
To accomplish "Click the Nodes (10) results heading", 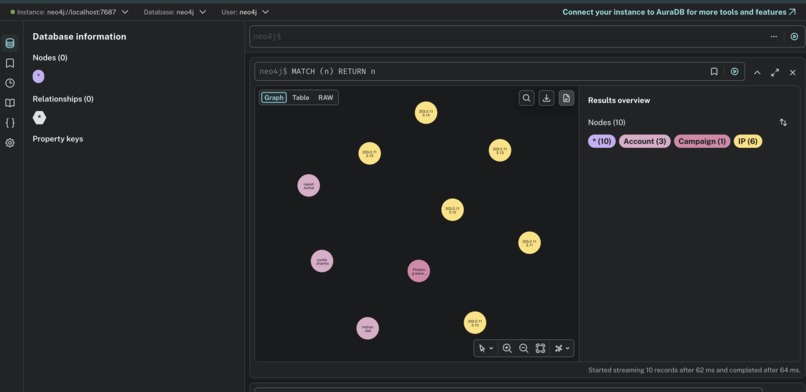I will click(x=607, y=122).
